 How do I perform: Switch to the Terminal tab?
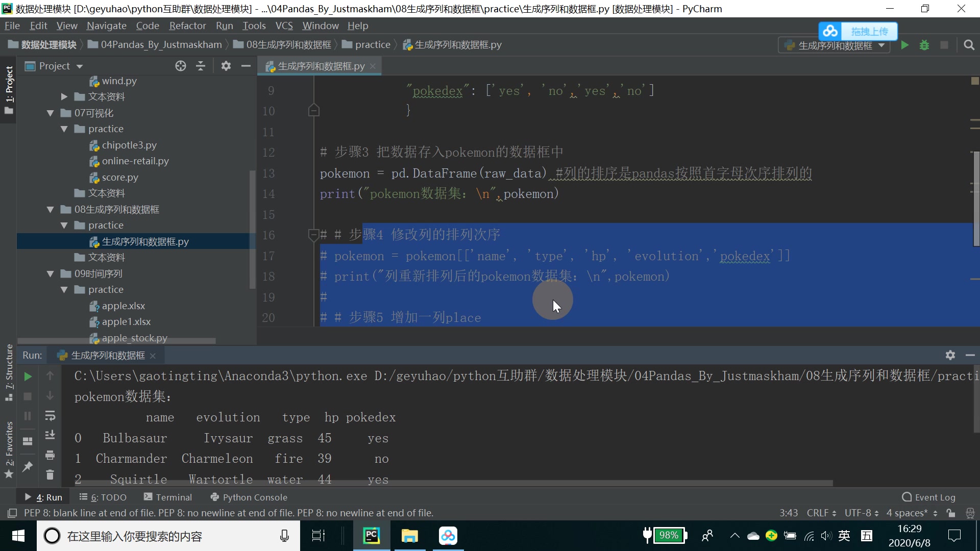click(168, 497)
